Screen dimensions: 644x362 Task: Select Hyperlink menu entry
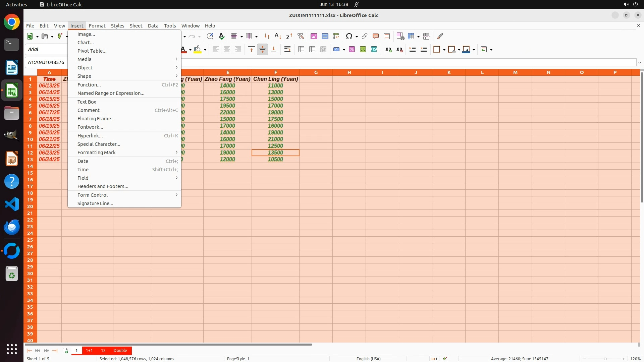[90, 135]
